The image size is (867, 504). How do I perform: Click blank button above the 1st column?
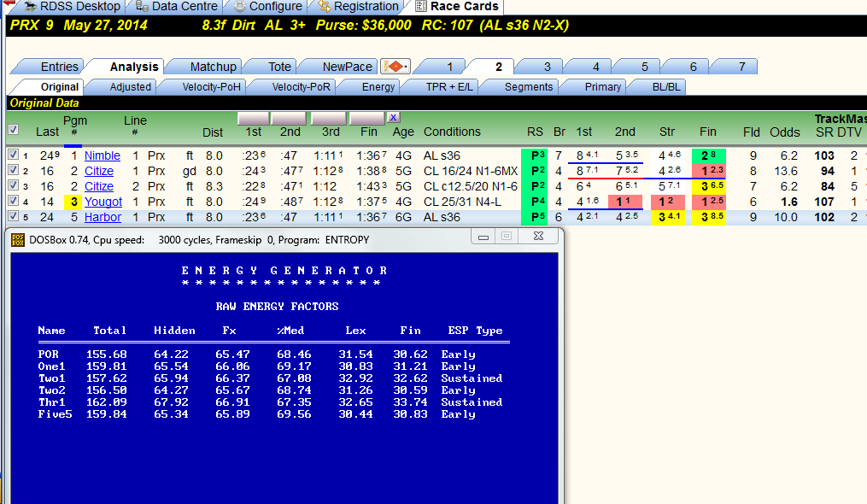(x=253, y=118)
